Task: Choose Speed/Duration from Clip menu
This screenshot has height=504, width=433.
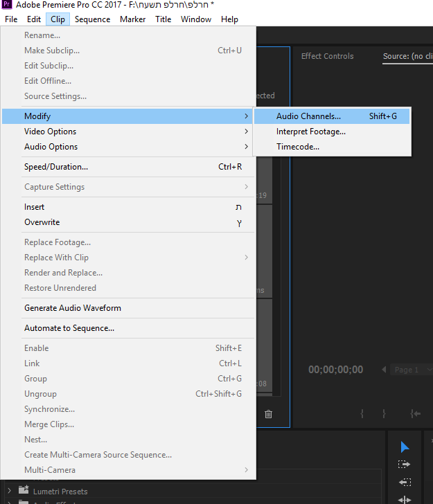Action: pyautogui.click(x=56, y=167)
